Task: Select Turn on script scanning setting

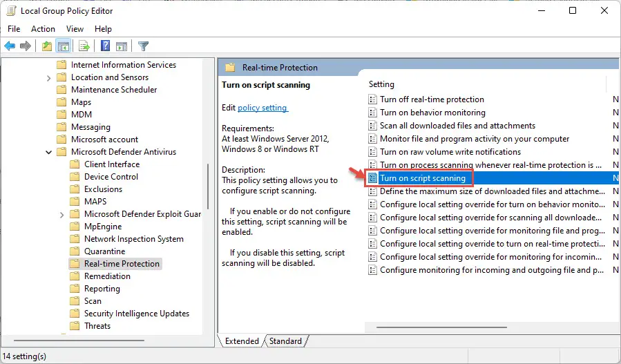Action: pyautogui.click(x=423, y=178)
